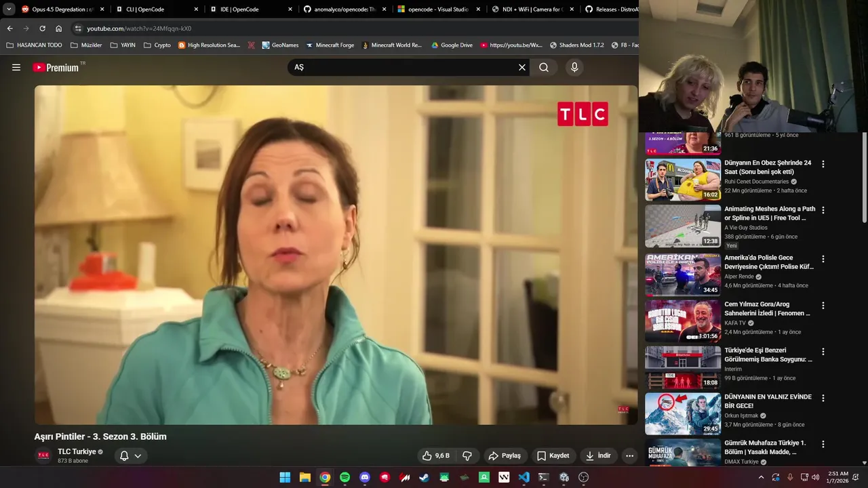Reload the current page
This screenshot has width=868, height=488.
click(42, 28)
